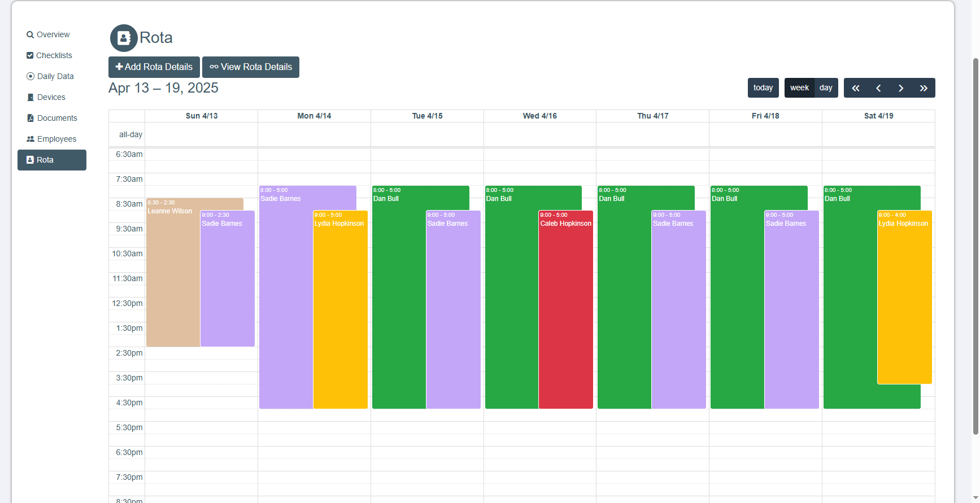Click the Add Rota Details button
This screenshot has height=503, width=980.
click(154, 67)
